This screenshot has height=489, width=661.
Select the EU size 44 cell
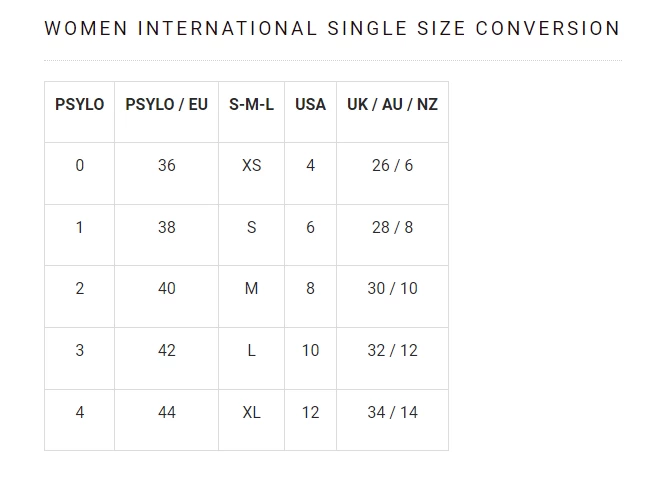pos(167,413)
